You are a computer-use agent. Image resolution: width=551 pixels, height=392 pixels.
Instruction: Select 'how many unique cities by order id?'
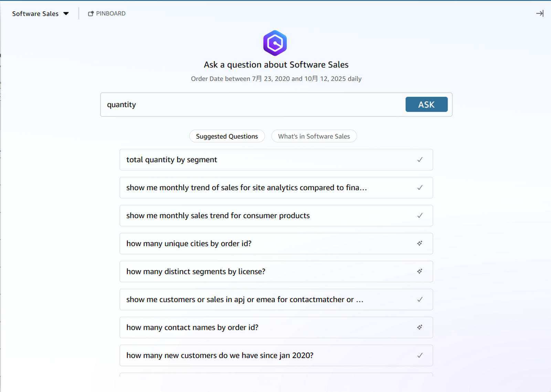click(x=276, y=244)
